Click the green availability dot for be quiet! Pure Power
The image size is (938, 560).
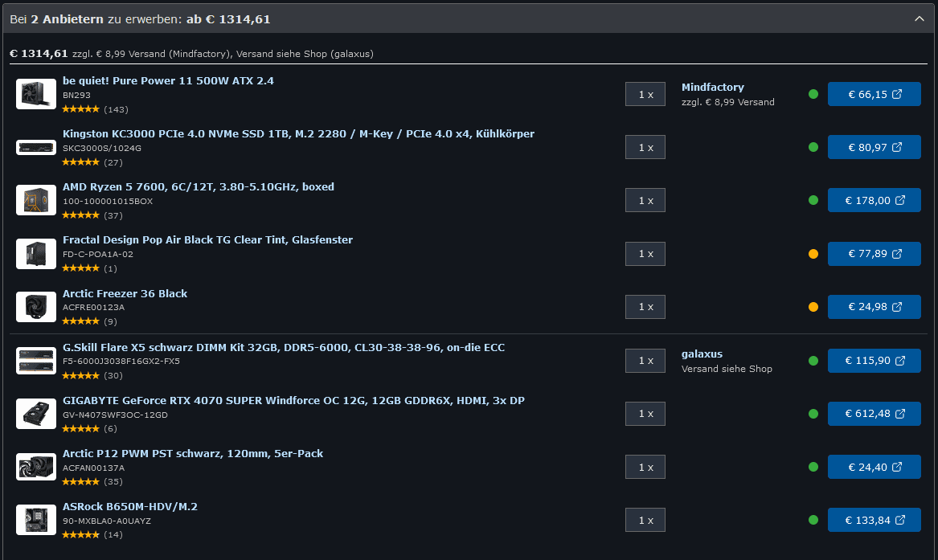pos(813,95)
